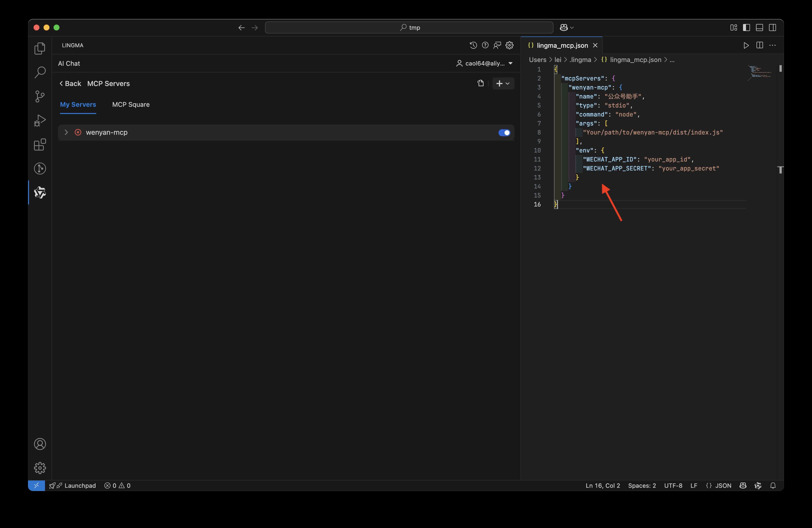The width and height of the screenshot is (812, 528).
Task: Open the Run and Debug view
Action: pyautogui.click(x=40, y=120)
